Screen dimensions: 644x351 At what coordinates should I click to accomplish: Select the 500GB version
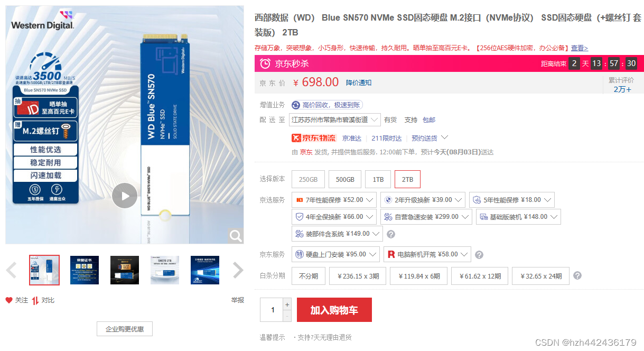[345, 179]
